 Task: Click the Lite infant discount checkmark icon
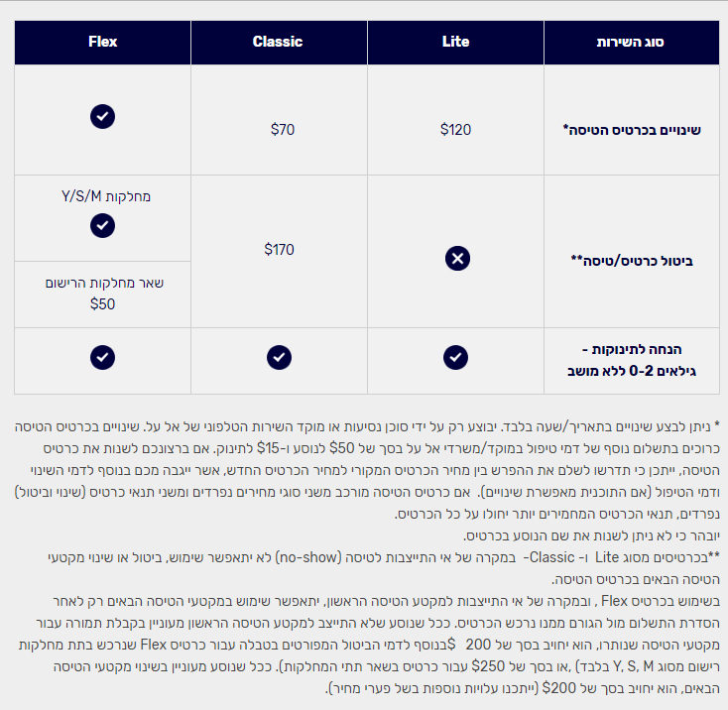[455, 356]
